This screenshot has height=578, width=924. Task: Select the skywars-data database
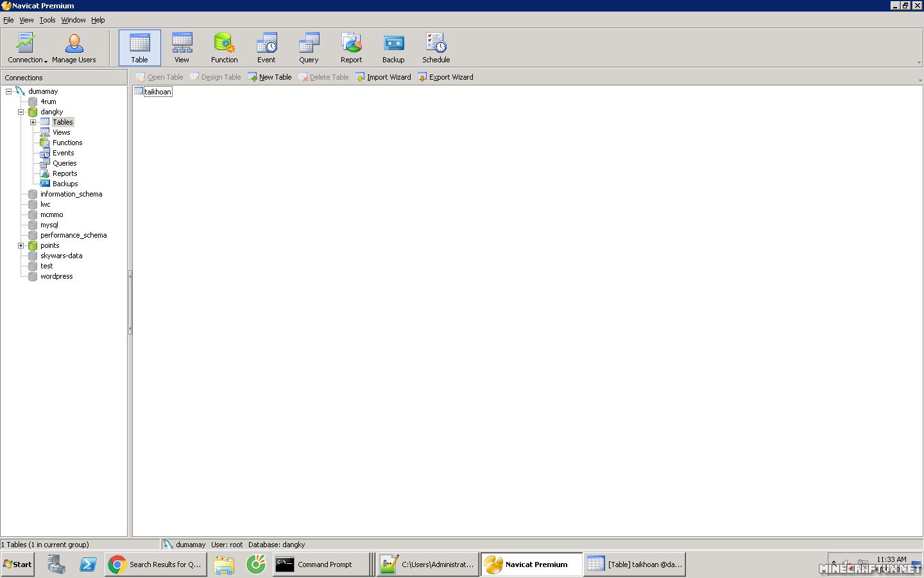point(62,256)
